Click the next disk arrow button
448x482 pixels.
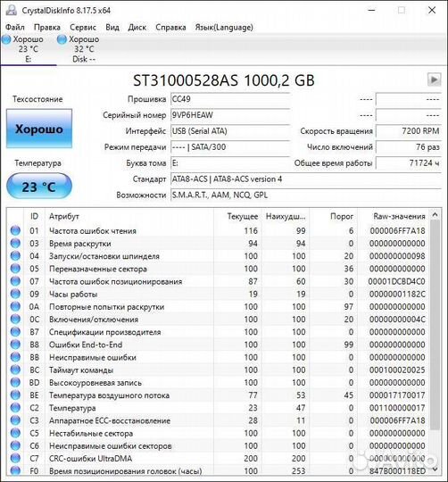coord(435,79)
